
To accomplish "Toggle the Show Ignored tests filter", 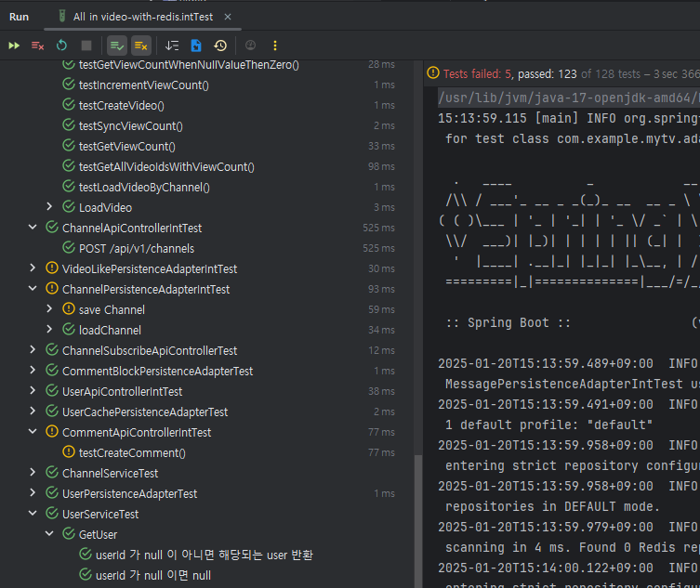I will (x=141, y=46).
